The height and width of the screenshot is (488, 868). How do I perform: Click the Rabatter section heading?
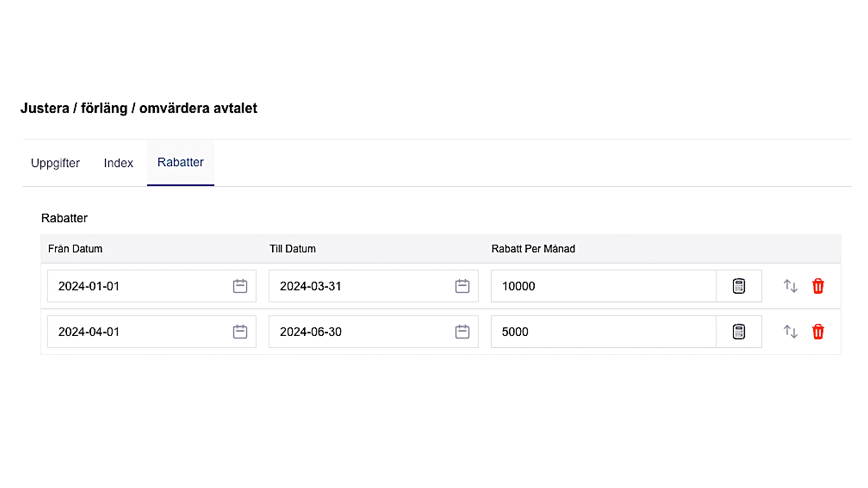click(64, 218)
